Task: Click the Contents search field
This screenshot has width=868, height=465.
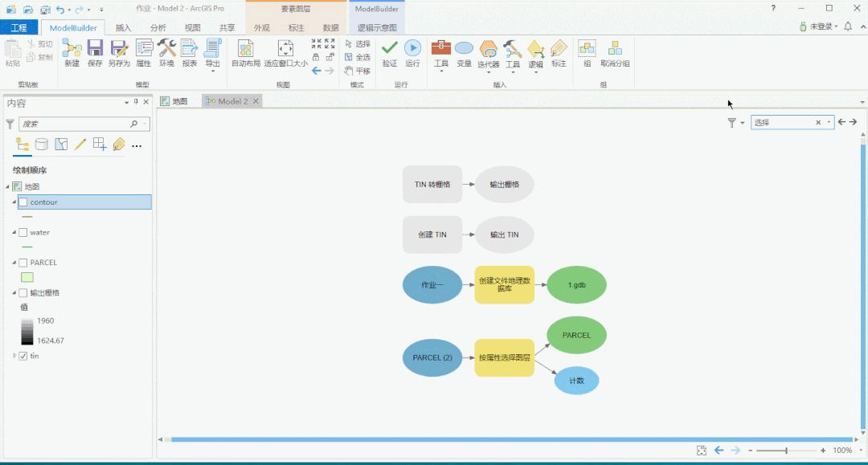Action: pos(84,124)
